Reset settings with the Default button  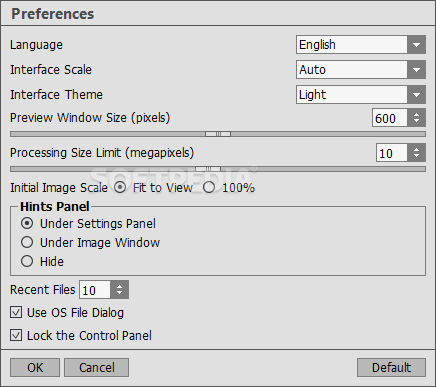391,368
